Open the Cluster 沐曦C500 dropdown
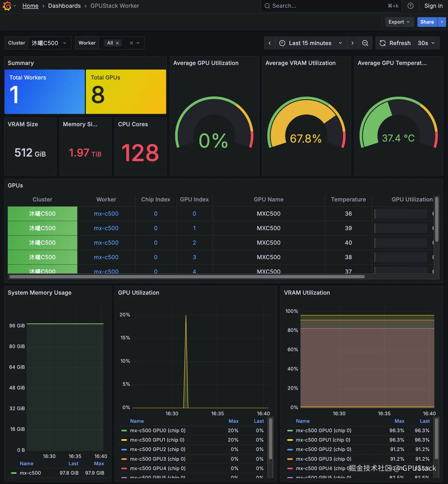448x484 pixels. [49, 43]
